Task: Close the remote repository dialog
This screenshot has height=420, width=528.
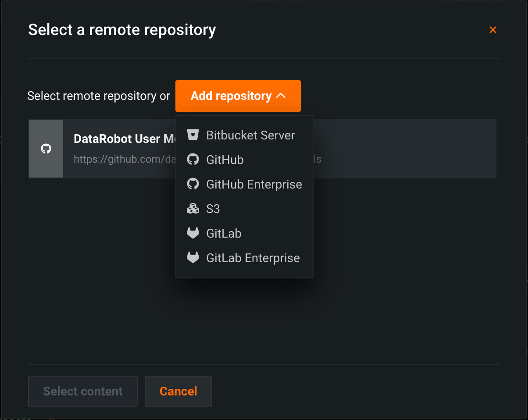Action: tap(492, 30)
